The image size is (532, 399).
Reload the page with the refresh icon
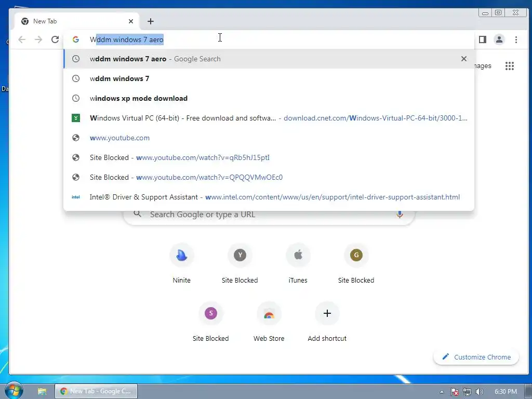click(55, 39)
